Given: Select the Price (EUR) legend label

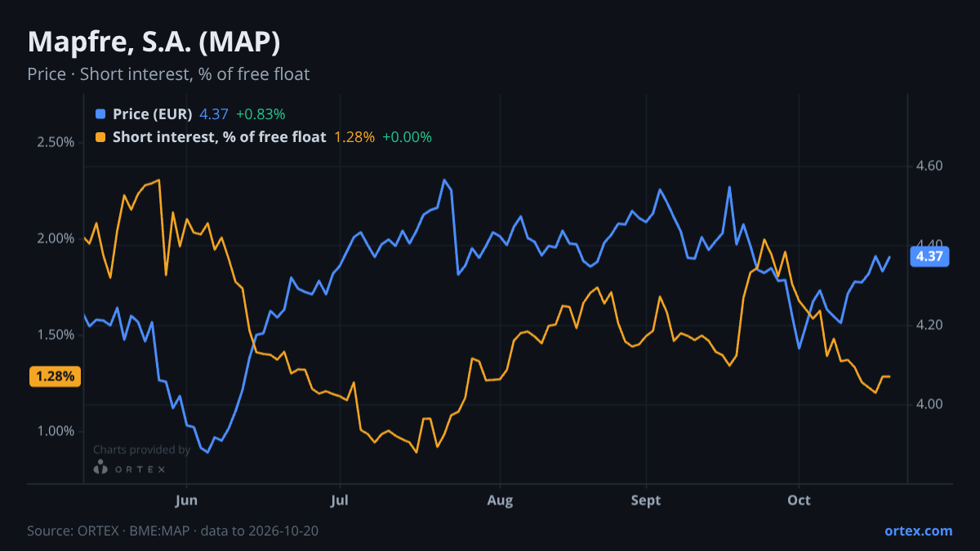Looking at the screenshot, I should click(153, 114).
